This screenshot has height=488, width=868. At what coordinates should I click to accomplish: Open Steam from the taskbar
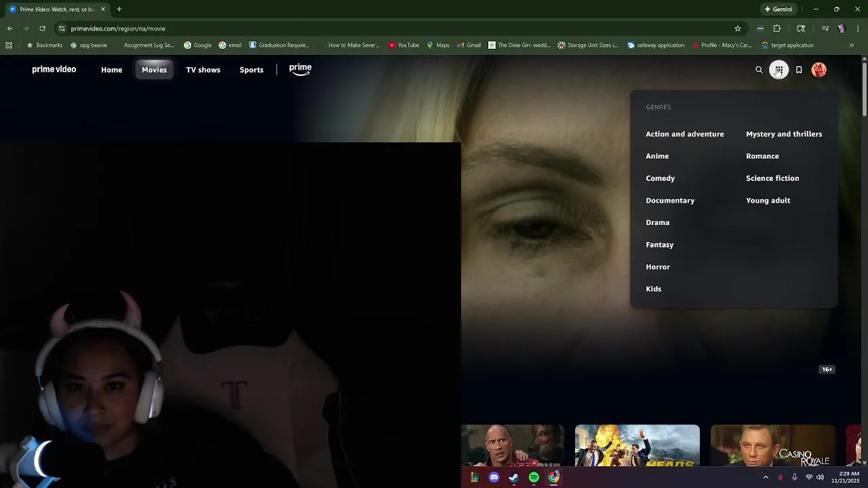514,477
